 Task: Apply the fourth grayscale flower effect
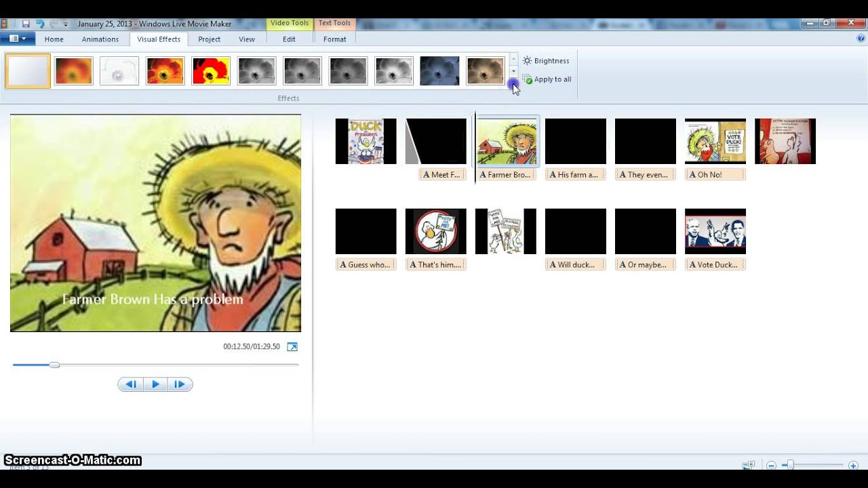pos(394,71)
